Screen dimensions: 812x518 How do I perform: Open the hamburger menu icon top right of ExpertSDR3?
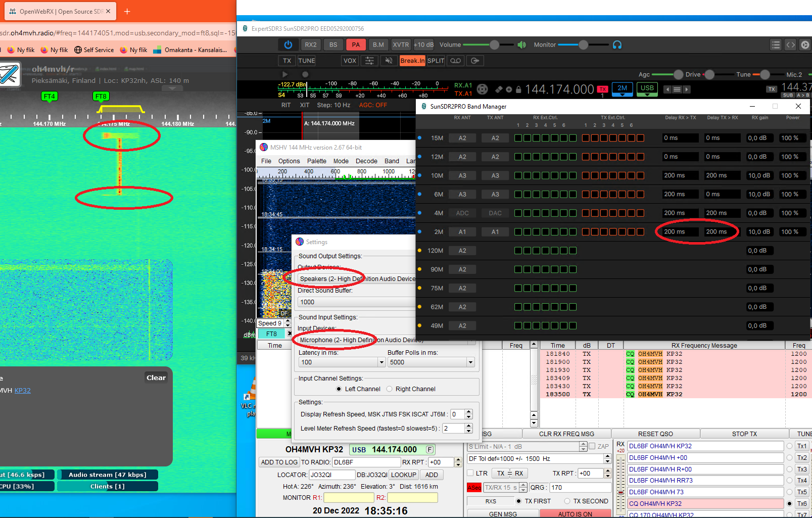[x=776, y=44]
